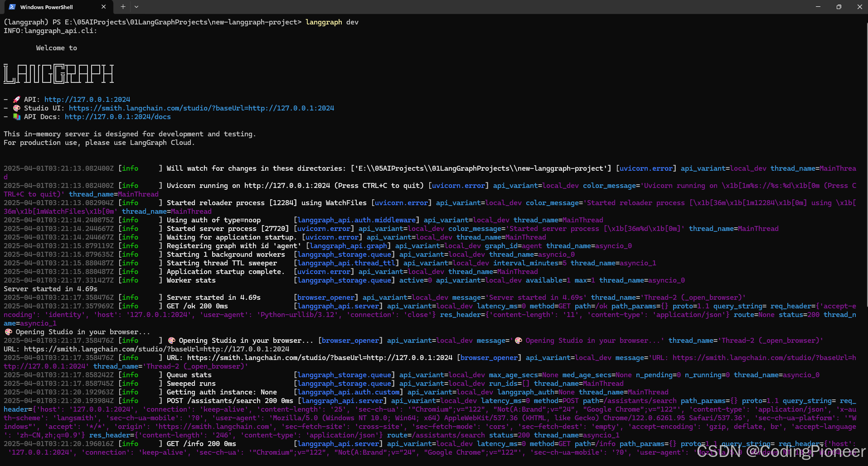
Task: Click 'Using auth of type=noop' text
Action: click(x=213, y=220)
